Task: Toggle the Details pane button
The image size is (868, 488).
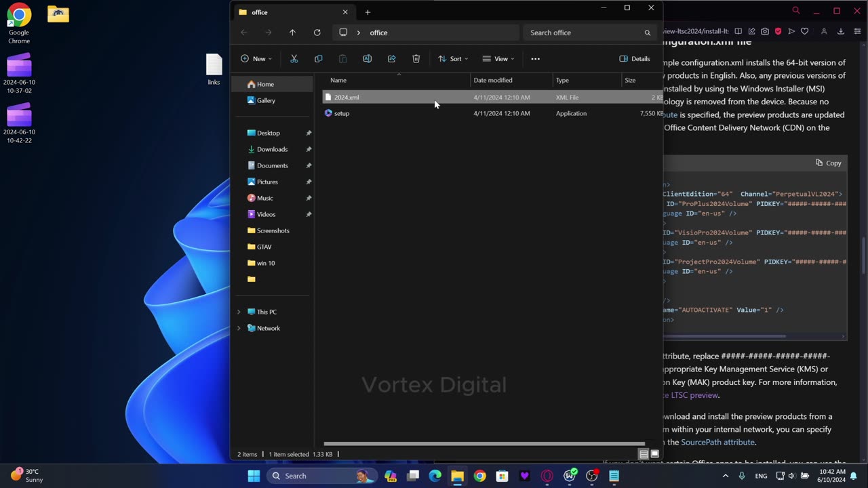Action: [635, 59]
